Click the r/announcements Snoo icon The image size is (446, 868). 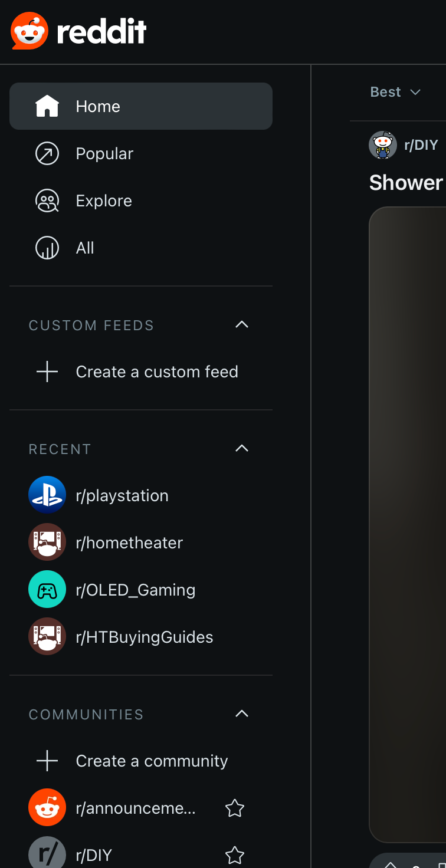[47, 807]
